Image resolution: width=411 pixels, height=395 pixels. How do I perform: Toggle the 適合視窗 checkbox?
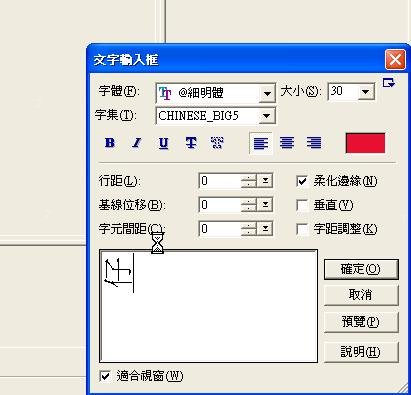pyautogui.click(x=105, y=376)
